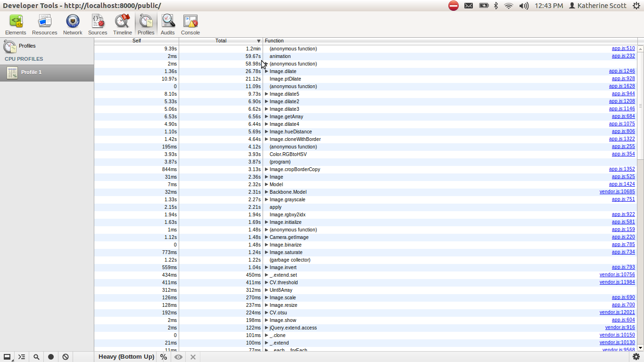Start recording with the record button
This screenshot has width=644, height=362.
pyautogui.click(x=51, y=357)
